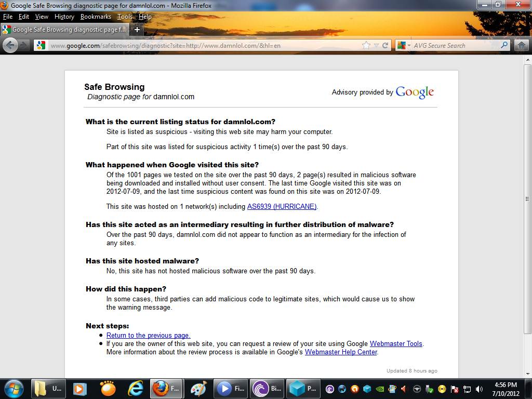This screenshot has height=399, width=532.
Task: Open the History menu
Action: (x=64, y=17)
